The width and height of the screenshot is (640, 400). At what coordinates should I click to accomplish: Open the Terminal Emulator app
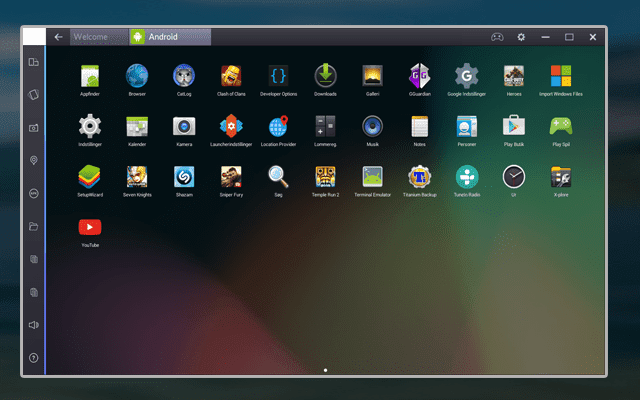coord(373,177)
